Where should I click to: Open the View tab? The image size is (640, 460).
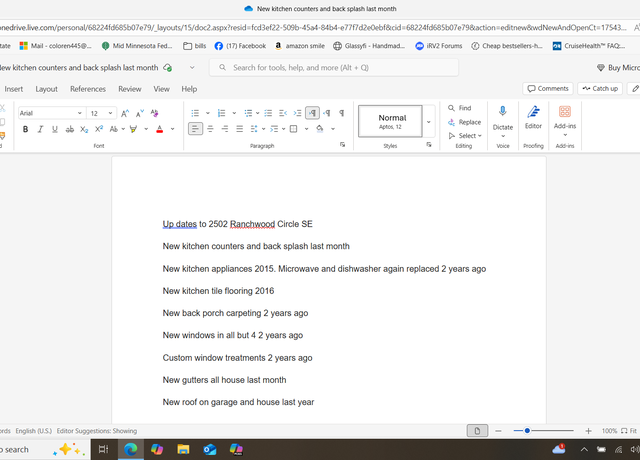pos(161,89)
